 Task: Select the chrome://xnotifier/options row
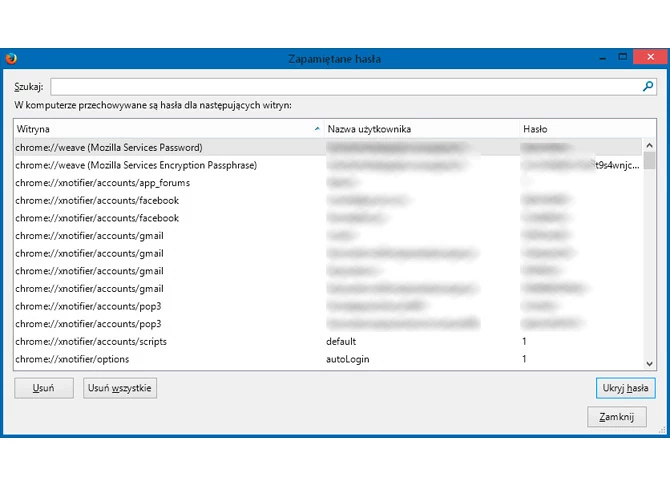pos(328,359)
